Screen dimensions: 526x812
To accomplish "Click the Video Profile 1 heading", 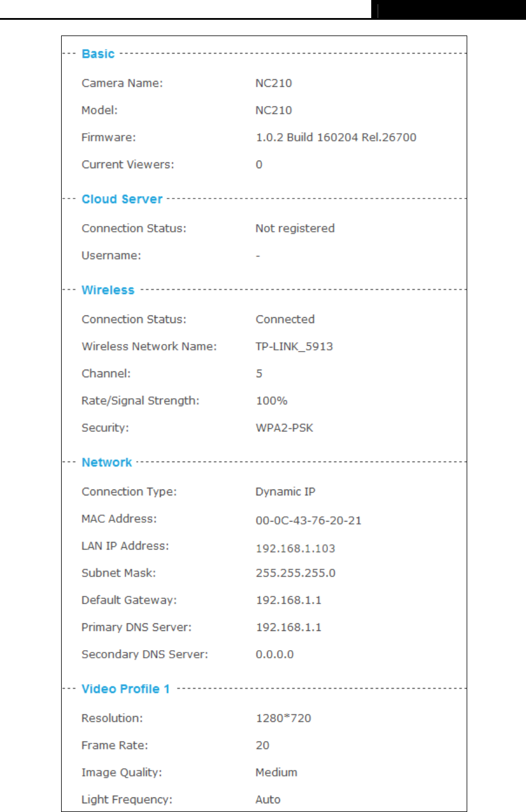I will click(126, 689).
